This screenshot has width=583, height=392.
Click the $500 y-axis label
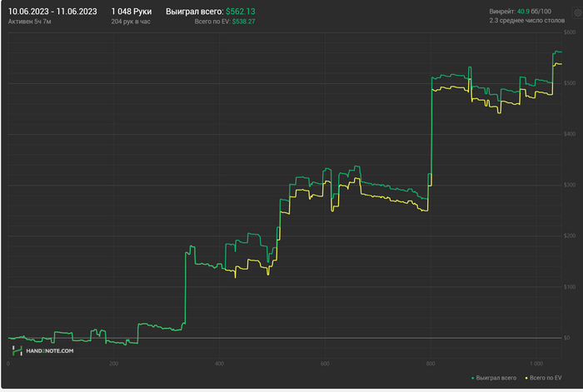pyautogui.click(x=570, y=83)
